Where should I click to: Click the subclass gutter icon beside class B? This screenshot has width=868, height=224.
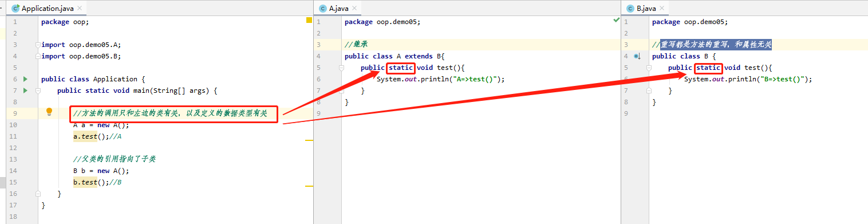click(x=637, y=56)
